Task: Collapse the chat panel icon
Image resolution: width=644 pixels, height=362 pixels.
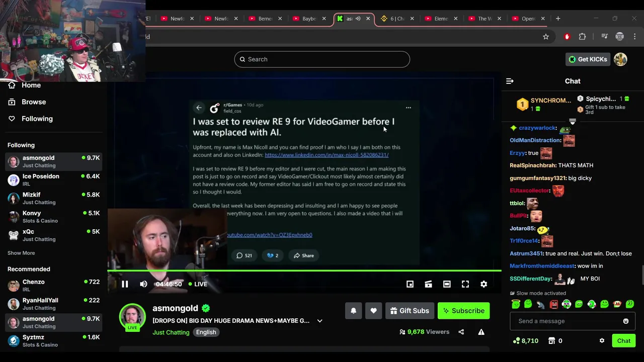Action: 510,81
